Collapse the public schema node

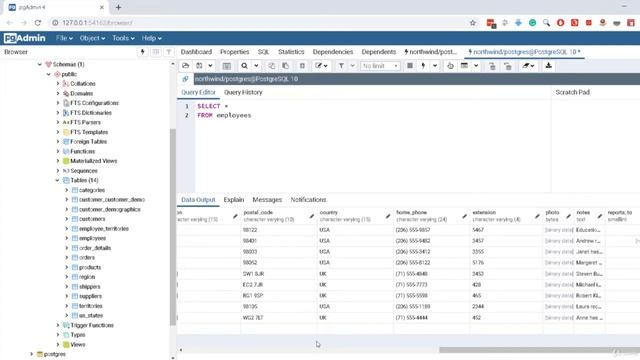tap(49, 74)
